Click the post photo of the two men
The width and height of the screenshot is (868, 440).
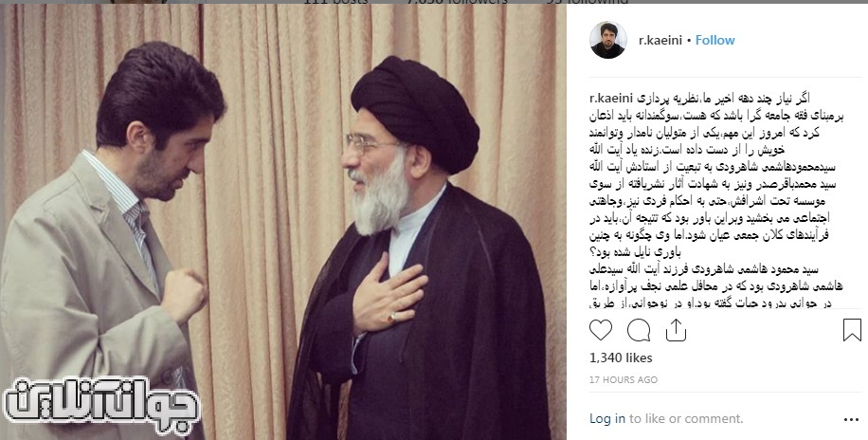(283, 222)
